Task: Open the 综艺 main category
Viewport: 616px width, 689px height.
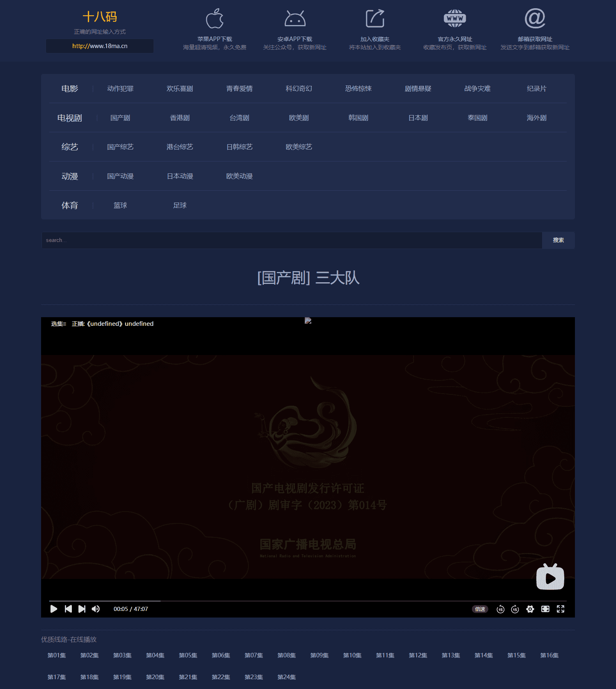Action: click(70, 147)
